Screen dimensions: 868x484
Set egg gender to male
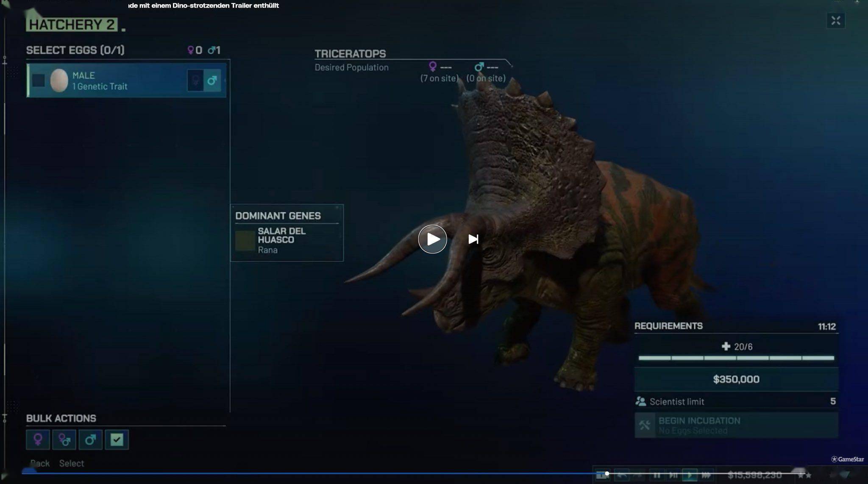coord(212,80)
